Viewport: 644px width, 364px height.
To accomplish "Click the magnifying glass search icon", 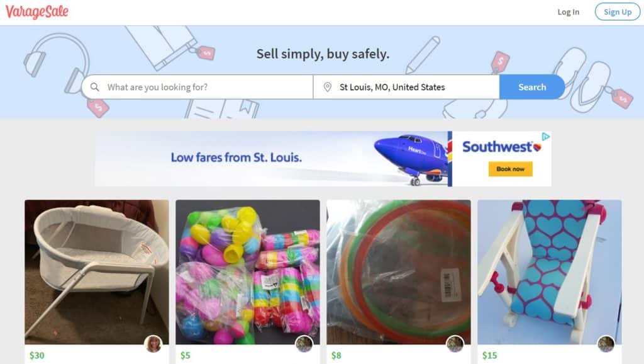I will [94, 87].
